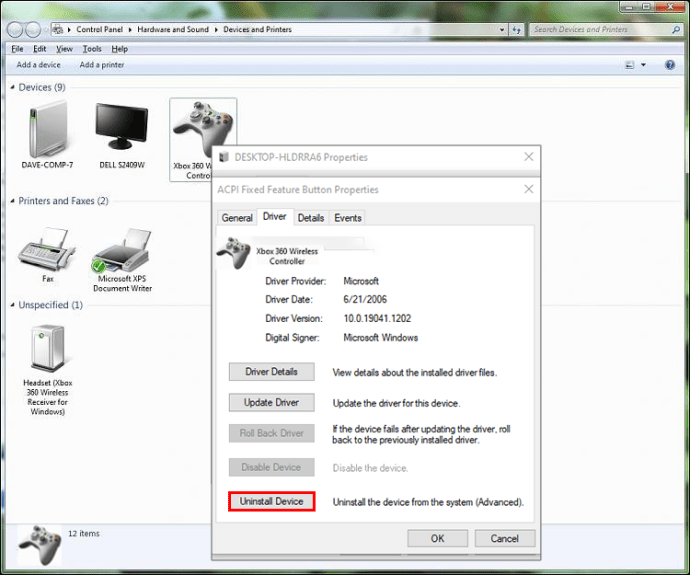The height and width of the screenshot is (575, 690).
Task: Collapse the Devices (9) group
Action: click(12, 87)
